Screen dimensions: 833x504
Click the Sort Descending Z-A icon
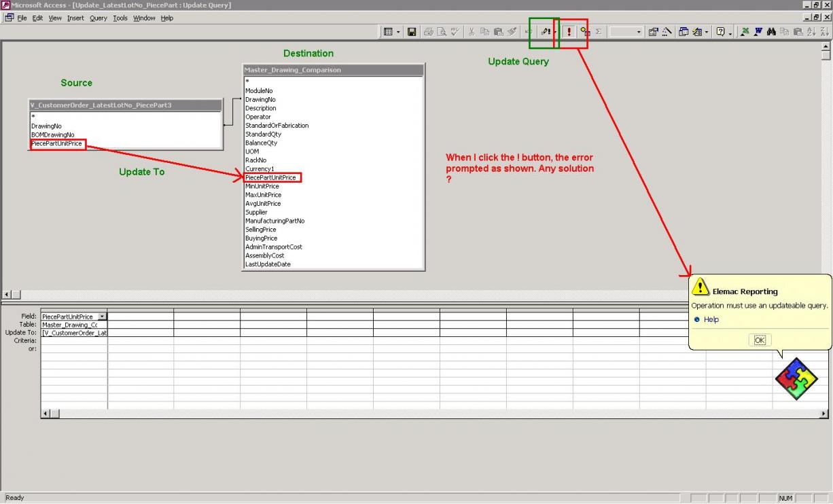pos(824,32)
